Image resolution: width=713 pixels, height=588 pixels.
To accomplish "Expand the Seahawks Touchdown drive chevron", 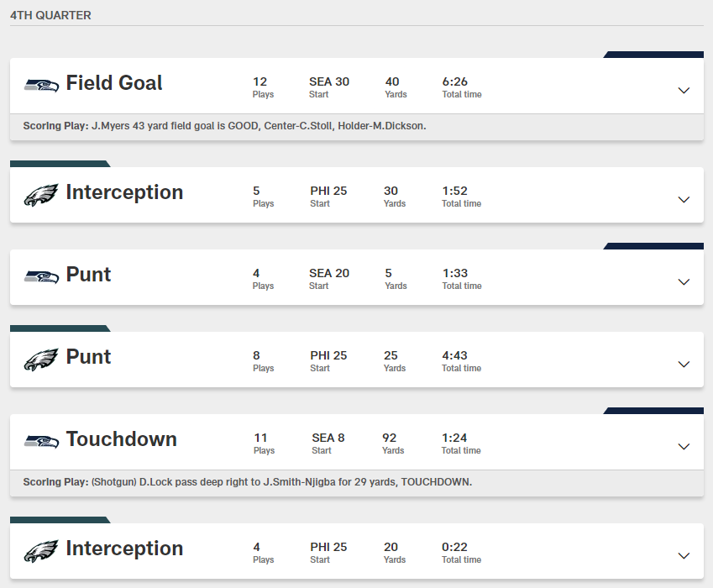I will tap(684, 446).
